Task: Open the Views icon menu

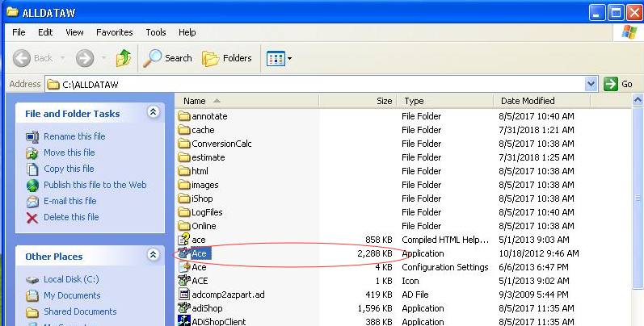Action: [x=276, y=59]
